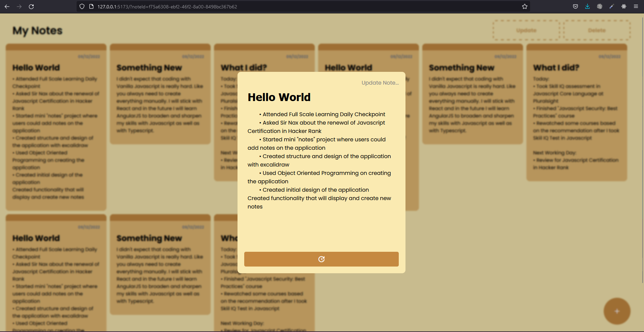Viewport: 644px width, 332px height.
Task: Click the browser back arrow
Action: [x=7, y=7]
